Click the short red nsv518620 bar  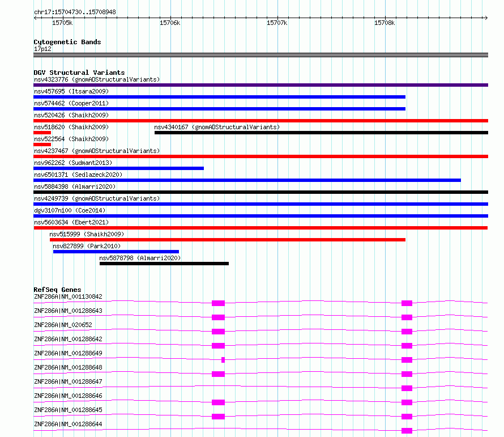tap(42, 133)
